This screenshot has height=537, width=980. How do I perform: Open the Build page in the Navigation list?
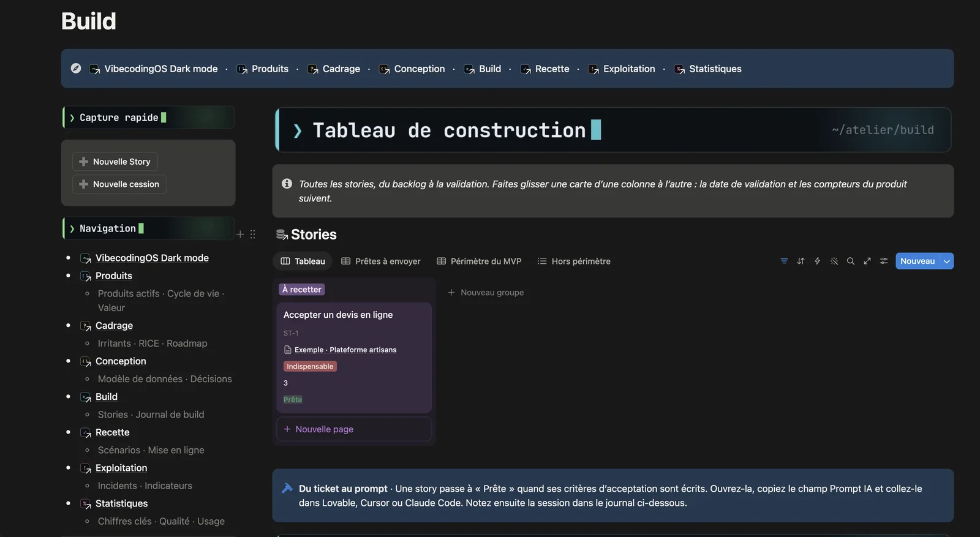point(107,397)
